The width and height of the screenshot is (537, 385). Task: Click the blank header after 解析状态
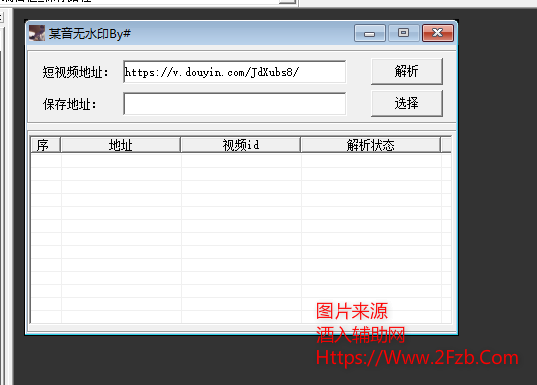(x=446, y=145)
